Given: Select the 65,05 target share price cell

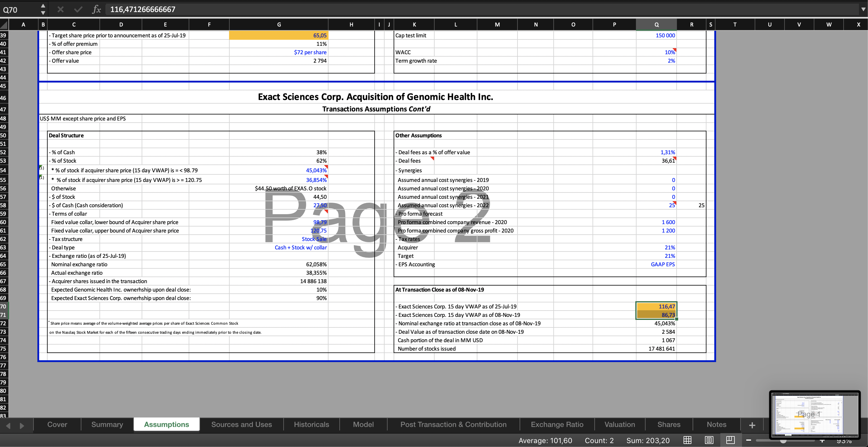Looking at the screenshot, I should tap(279, 35).
